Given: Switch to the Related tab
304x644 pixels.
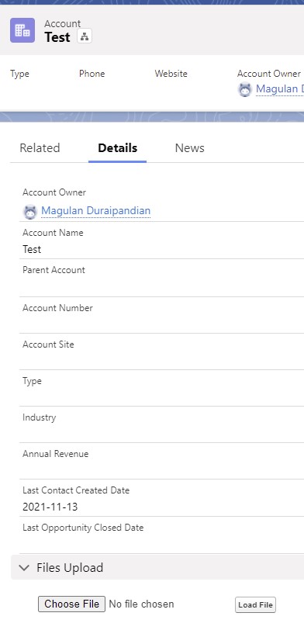Looking at the screenshot, I should click(x=40, y=148).
